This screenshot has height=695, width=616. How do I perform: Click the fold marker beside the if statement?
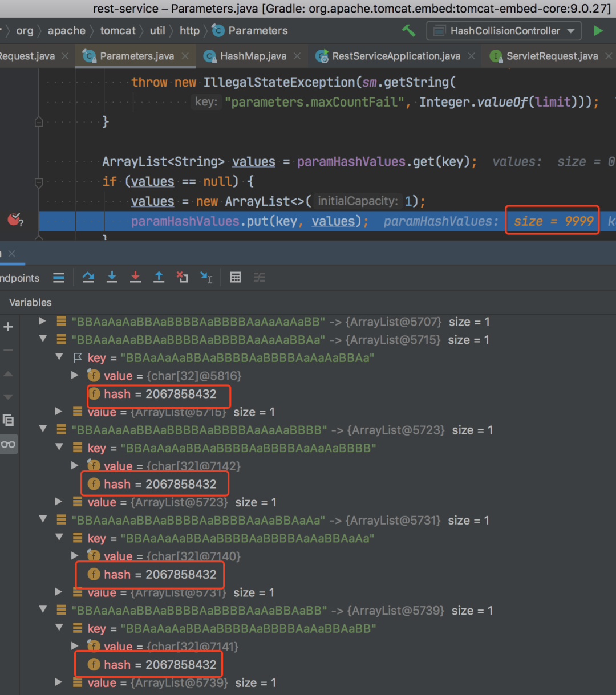click(39, 182)
